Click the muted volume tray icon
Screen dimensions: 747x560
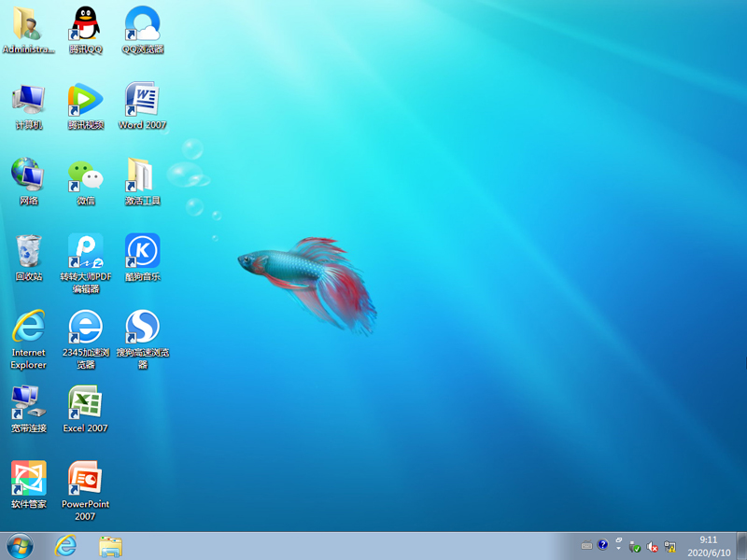coord(653,546)
